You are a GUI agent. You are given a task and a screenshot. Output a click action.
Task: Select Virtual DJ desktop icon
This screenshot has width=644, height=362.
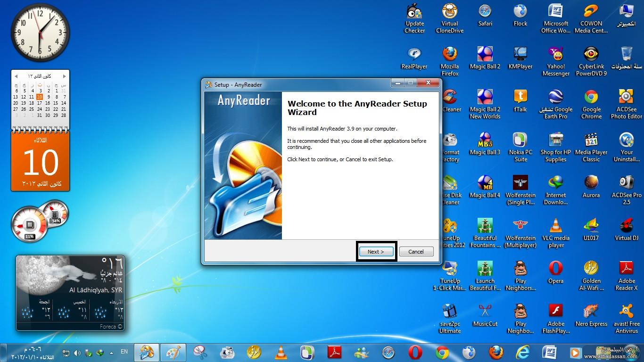click(627, 230)
